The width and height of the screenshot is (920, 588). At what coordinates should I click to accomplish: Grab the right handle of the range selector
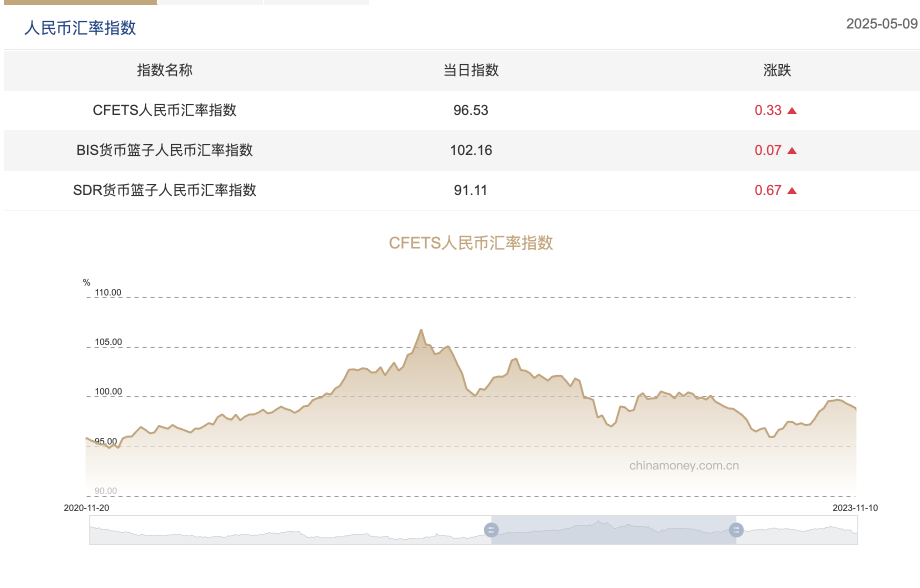(736, 530)
